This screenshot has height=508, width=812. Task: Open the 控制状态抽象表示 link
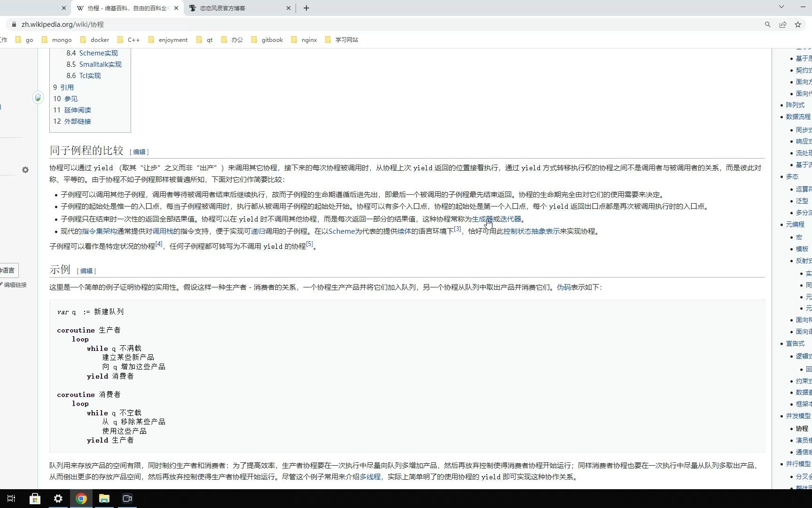[531, 231]
